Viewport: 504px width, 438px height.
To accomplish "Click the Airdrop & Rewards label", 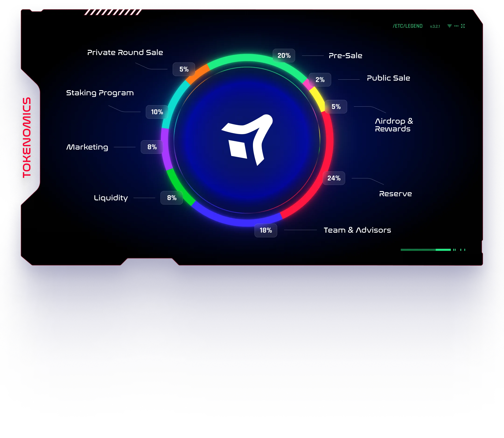I will 394,125.
